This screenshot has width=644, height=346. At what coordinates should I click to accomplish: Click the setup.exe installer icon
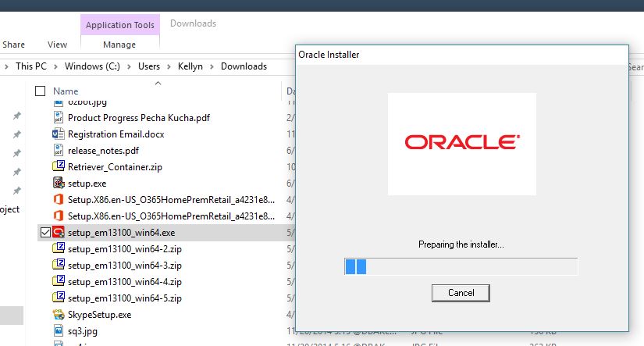pos(59,184)
